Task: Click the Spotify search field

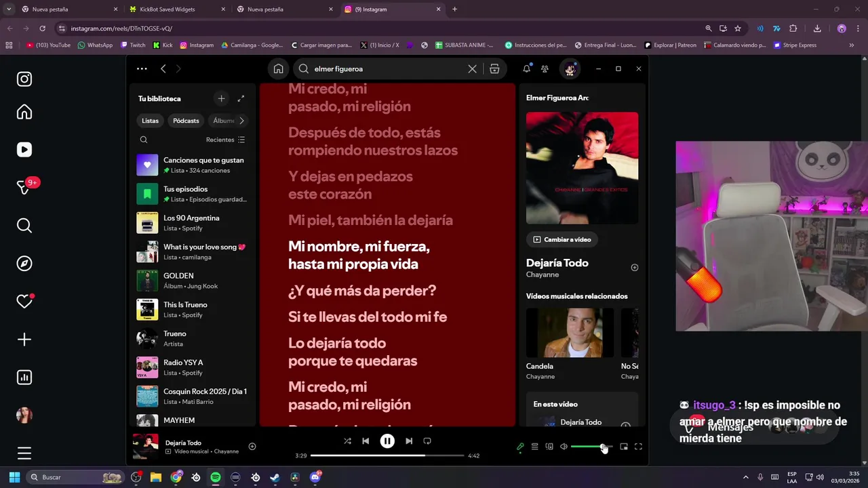Action: [387, 68]
